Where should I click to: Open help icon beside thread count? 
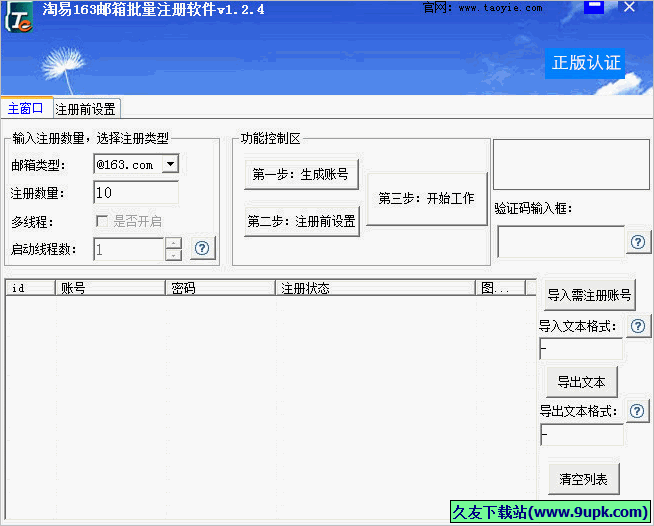[x=202, y=248]
